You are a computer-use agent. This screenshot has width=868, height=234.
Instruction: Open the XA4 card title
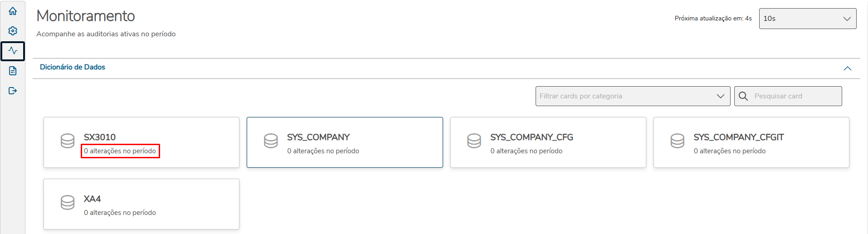(93, 199)
